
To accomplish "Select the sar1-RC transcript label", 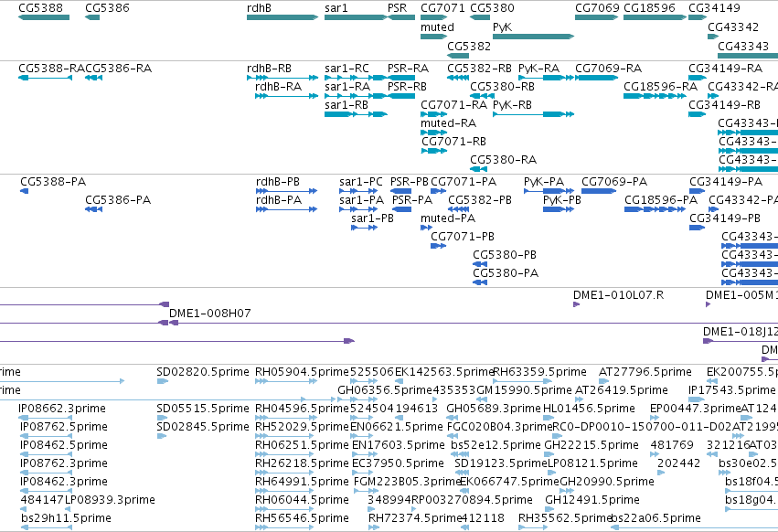I will (x=346, y=69).
